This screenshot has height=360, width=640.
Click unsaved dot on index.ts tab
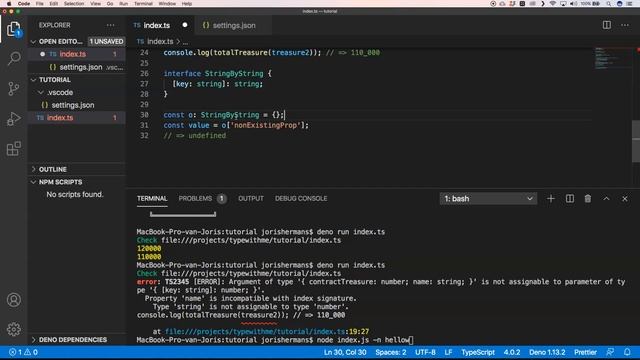click(x=185, y=25)
